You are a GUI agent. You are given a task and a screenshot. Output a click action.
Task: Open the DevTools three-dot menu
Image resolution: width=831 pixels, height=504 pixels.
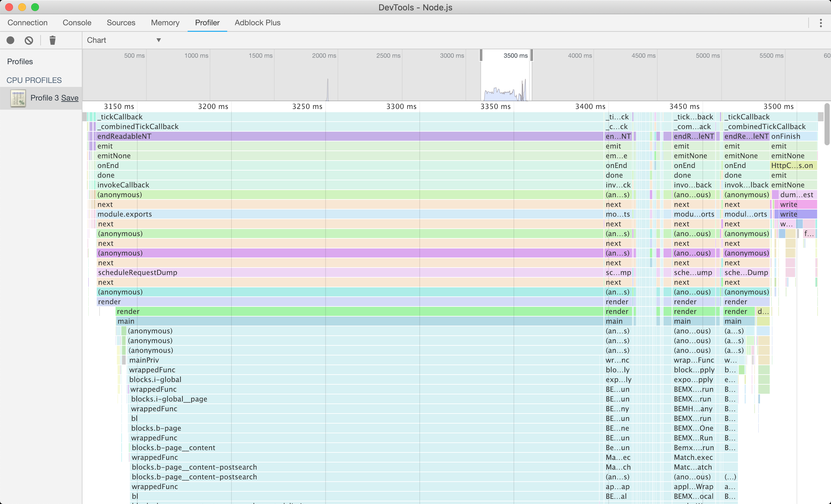(x=821, y=23)
